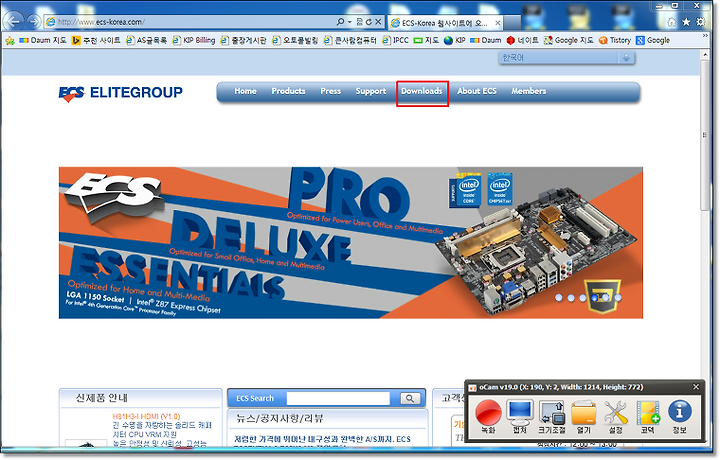This screenshot has width=720, height=460.
Task: Open 추천 사이트 bookmark
Action: [x=96, y=40]
